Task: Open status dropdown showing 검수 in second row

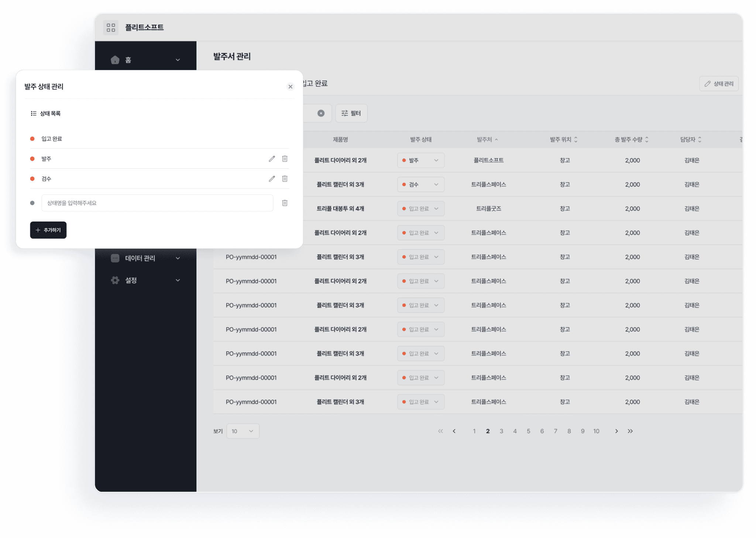Action: (x=420, y=184)
